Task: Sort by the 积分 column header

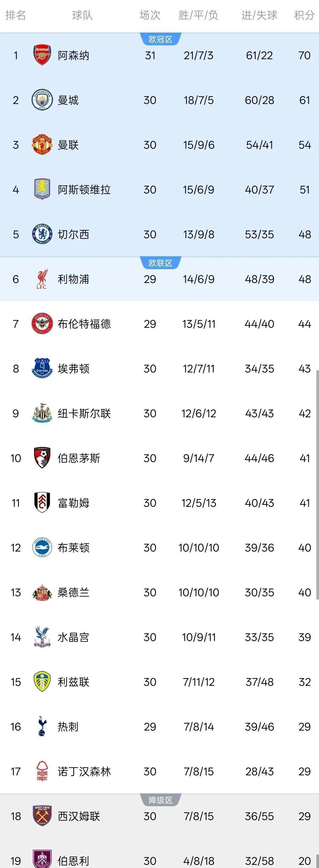Action: [x=304, y=15]
